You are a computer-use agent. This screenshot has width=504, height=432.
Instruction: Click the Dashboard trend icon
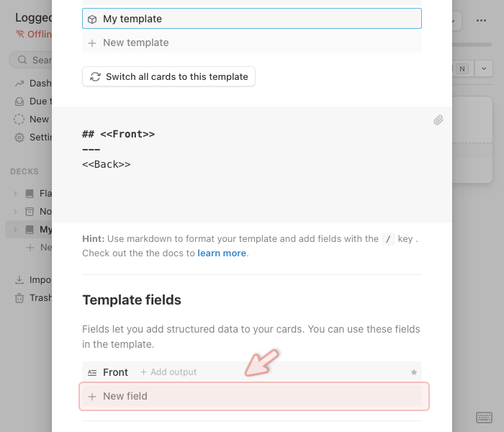(x=19, y=83)
